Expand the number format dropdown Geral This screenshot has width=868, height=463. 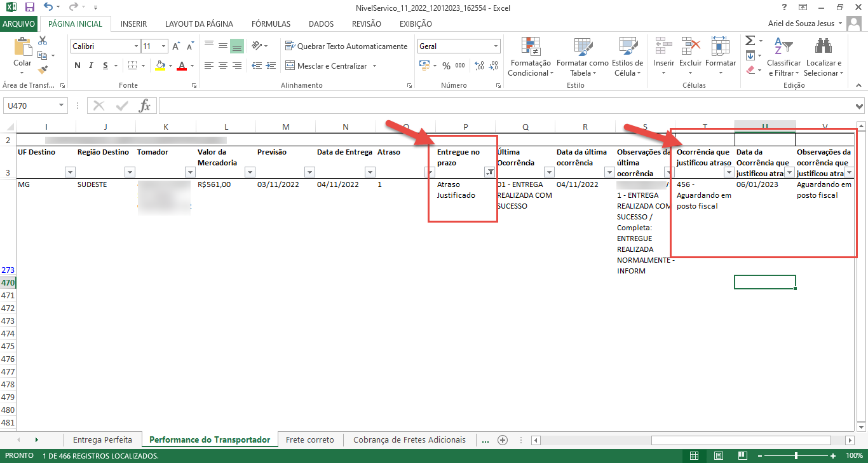[x=496, y=46]
